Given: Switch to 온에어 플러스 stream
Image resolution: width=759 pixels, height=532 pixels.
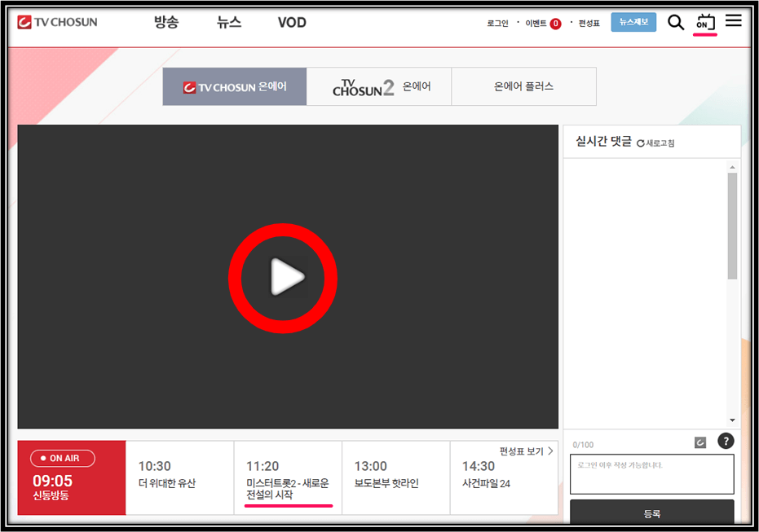Looking at the screenshot, I should (x=524, y=86).
